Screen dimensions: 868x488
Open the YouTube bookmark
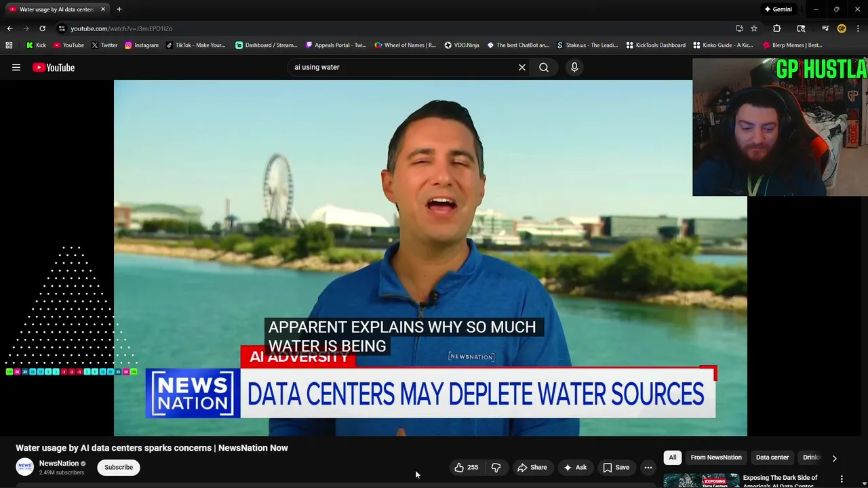tap(68, 45)
